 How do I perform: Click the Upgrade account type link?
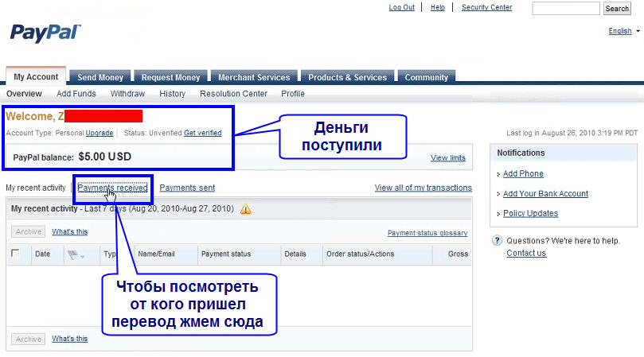pyautogui.click(x=100, y=133)
